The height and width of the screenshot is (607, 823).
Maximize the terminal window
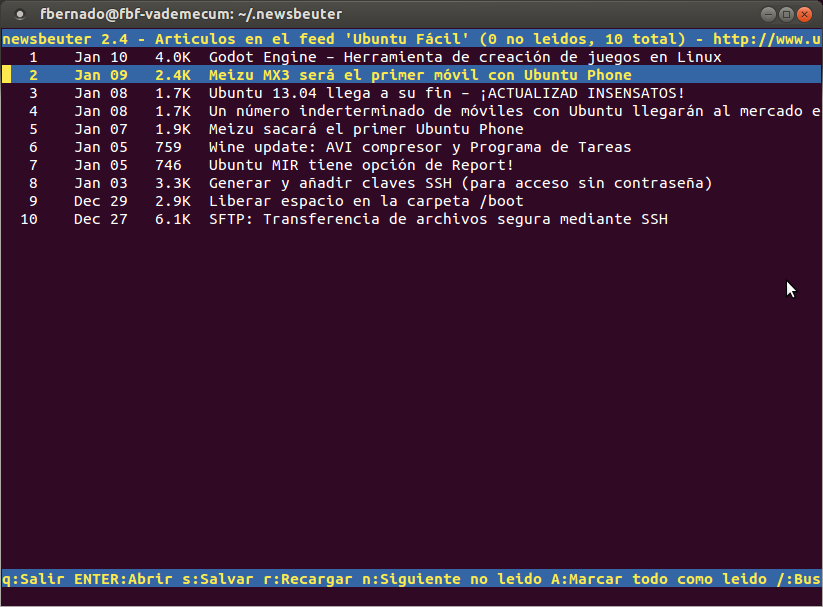pyautogui.click(x=786, y=14)
